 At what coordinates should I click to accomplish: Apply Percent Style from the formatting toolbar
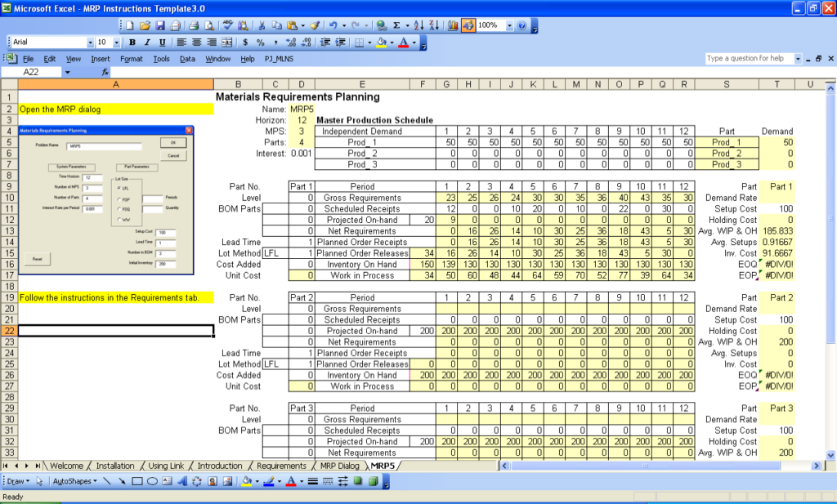point(259,42)
